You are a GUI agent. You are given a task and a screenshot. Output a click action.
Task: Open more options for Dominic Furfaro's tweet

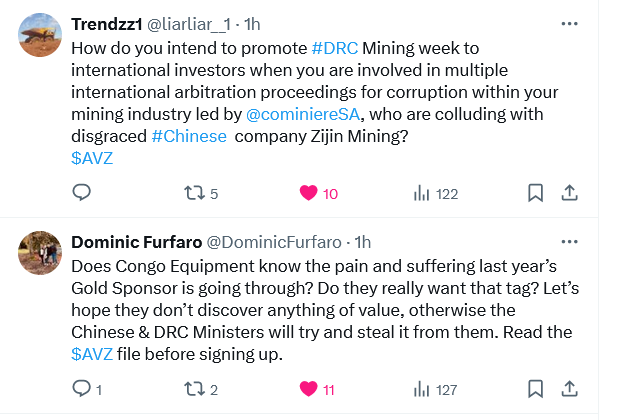click(569, 242)
